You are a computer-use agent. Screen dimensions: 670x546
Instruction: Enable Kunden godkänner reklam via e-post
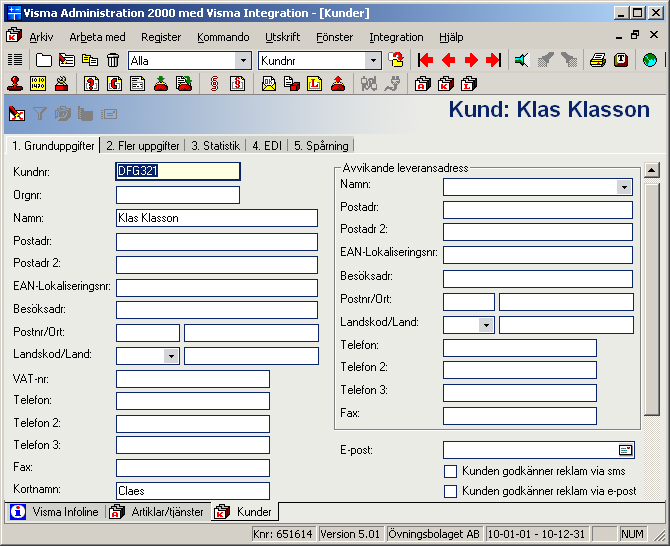coord(450,491)
